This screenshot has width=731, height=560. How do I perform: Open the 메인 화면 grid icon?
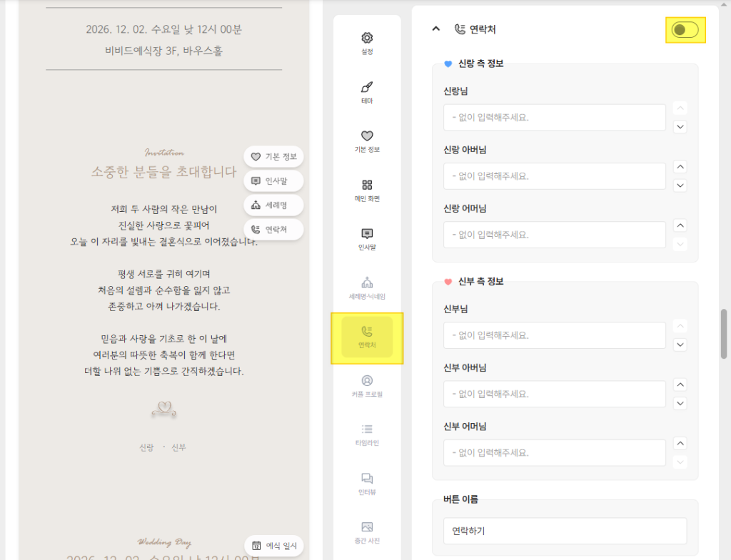[367, 185]
